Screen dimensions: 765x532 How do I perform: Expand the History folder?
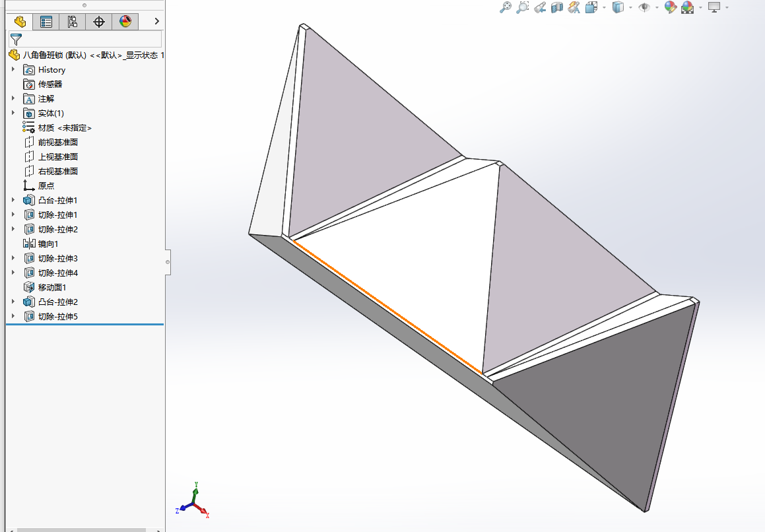[x=13, y=69]
